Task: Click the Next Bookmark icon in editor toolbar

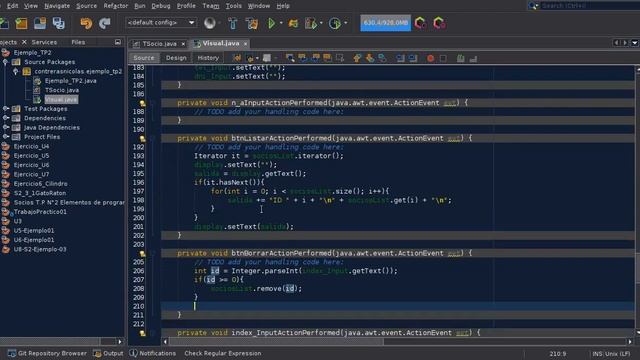Action: pos(370,58)
